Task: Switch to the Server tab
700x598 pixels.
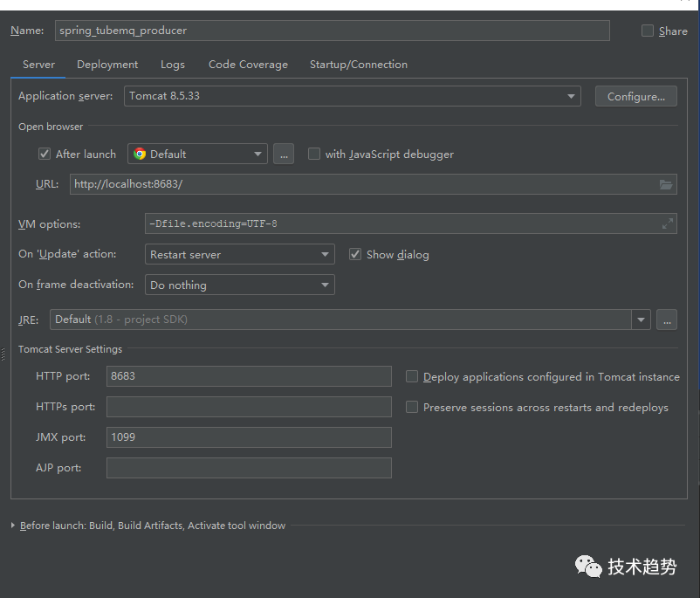Action: 38,65
